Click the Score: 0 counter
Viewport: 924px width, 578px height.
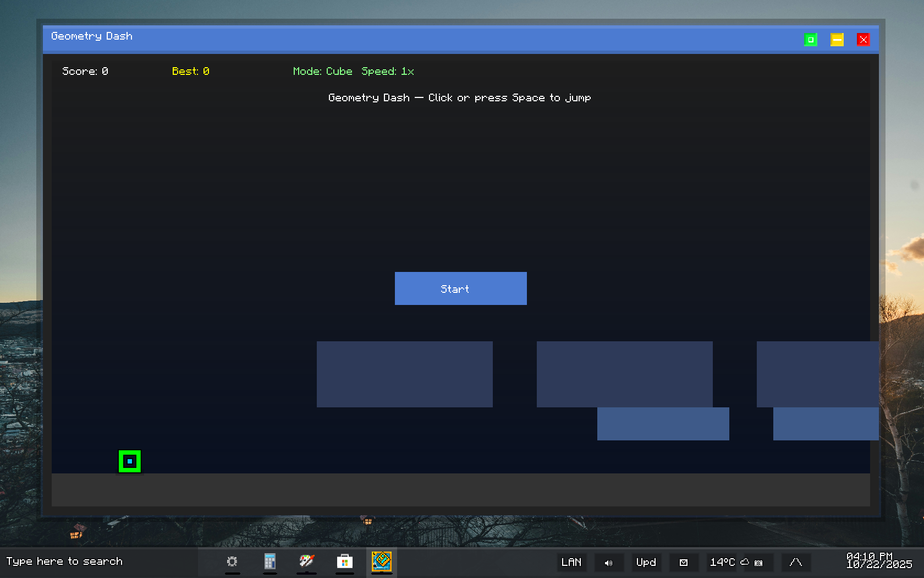coord(85,71)
